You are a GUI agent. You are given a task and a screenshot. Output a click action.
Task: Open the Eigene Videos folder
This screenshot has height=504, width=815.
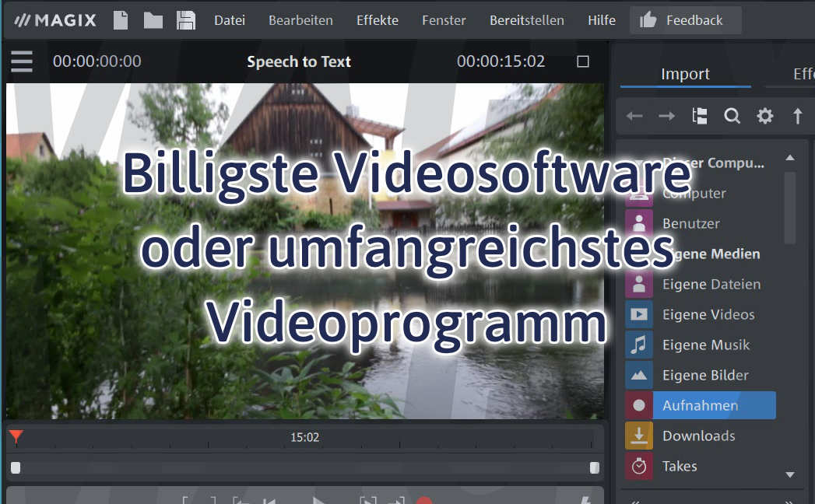[x=710, y=314]
